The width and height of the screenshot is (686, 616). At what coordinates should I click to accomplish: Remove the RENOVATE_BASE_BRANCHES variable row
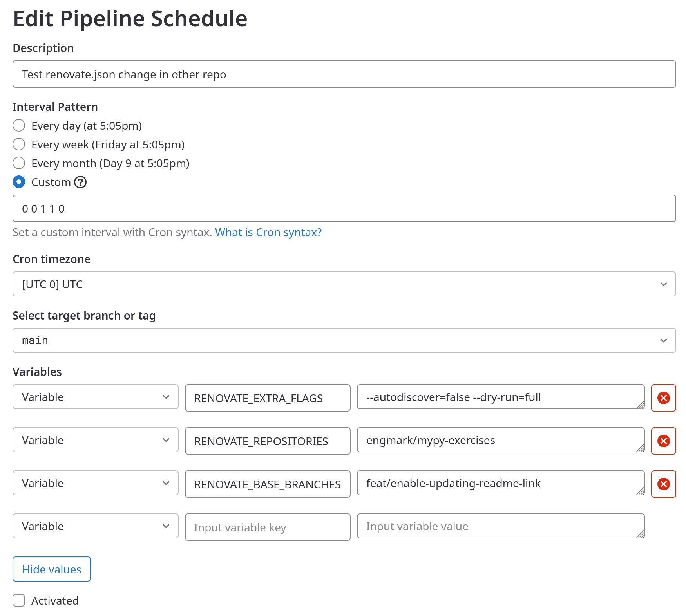(663, 484)
